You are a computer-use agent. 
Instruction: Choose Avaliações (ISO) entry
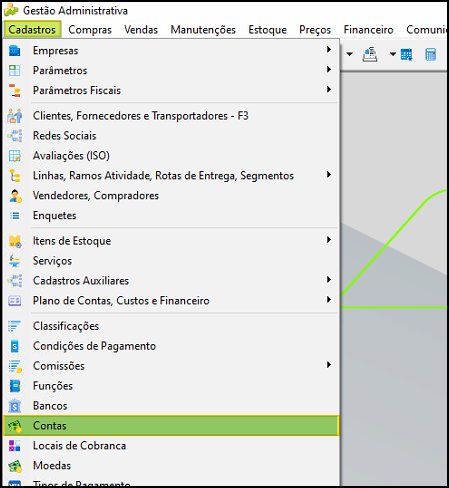(171, 156)
